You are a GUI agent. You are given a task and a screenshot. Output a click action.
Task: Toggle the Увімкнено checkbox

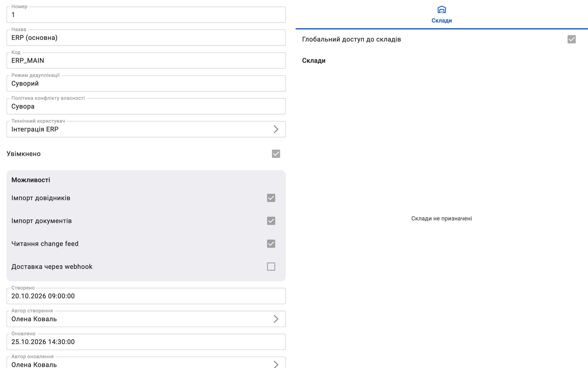(276, 154)
